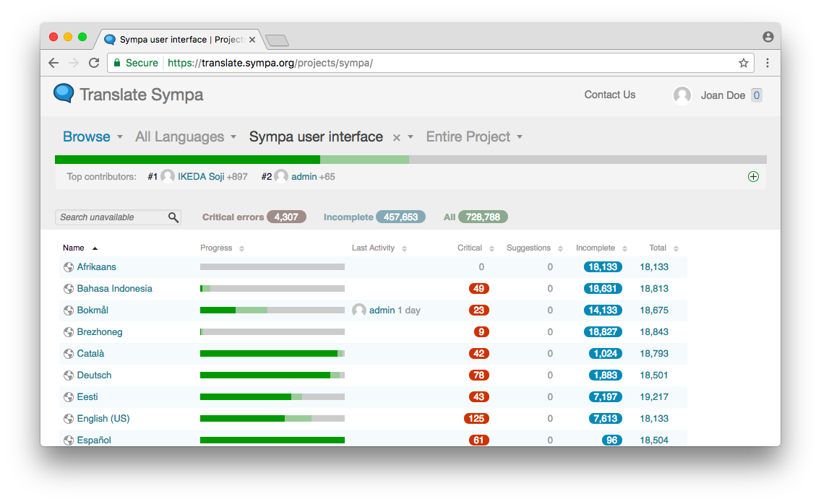
Task: Click Joan Doe's avatar icon
Action: coord(682,95)
